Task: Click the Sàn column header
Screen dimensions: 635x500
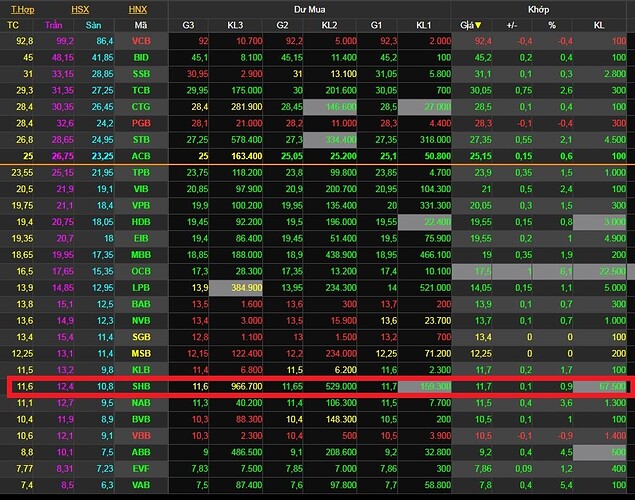Action: click(x=94, y=25)
